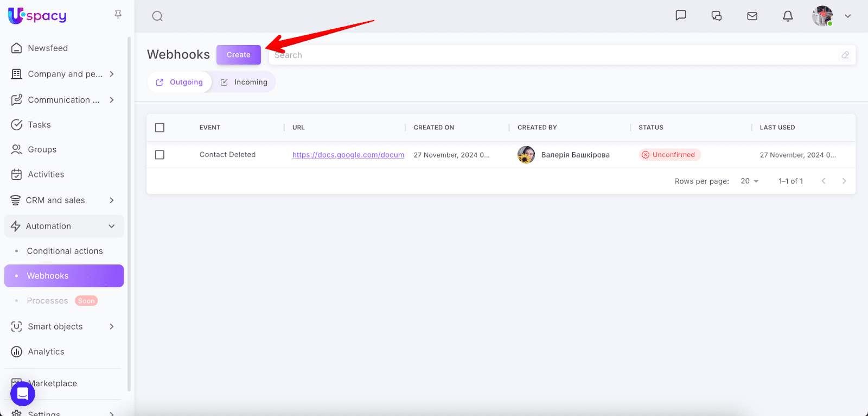
Task: Click the search magnifier icon in top bar
Action: point(157,16)
